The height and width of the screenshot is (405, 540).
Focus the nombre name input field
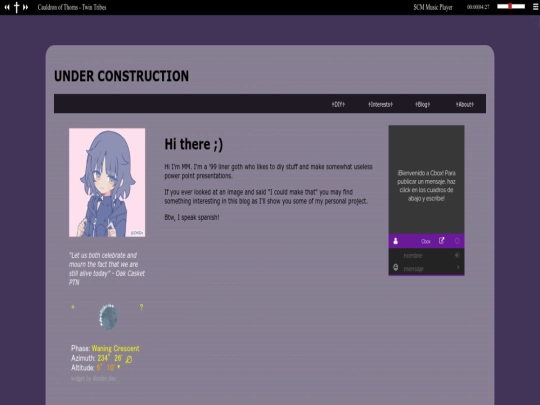tap(427, 256)
